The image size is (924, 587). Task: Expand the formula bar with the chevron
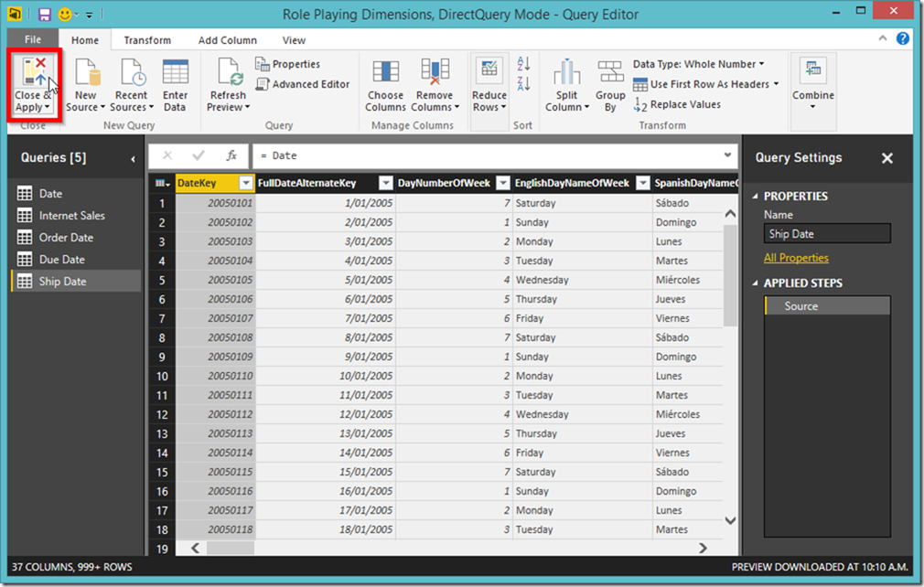[x=728, y=155]
